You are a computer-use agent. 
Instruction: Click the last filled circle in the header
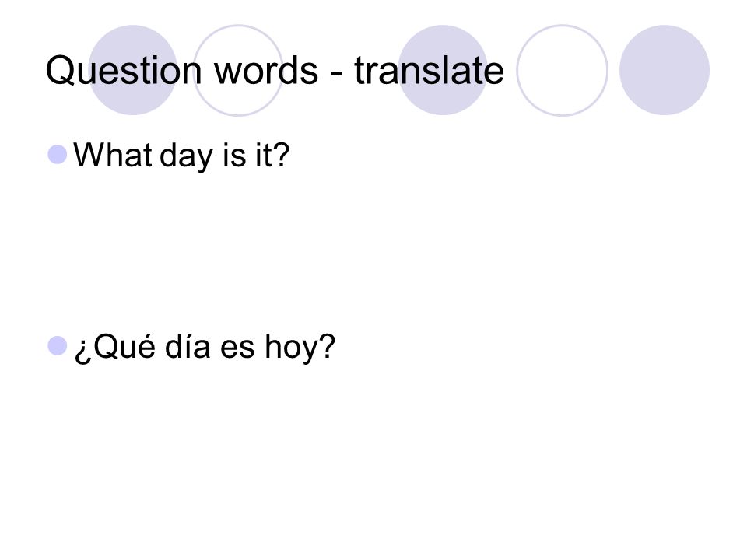(x=665, y=70)
